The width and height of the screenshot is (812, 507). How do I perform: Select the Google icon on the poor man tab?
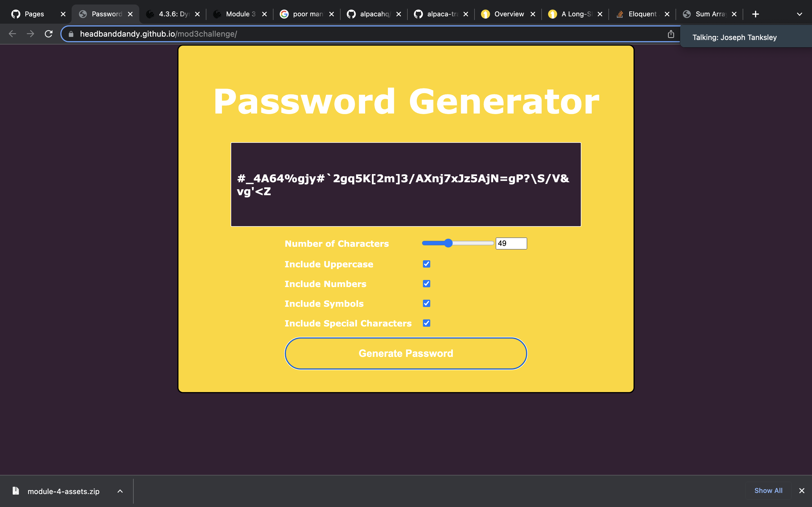click(x=284, y=14)
